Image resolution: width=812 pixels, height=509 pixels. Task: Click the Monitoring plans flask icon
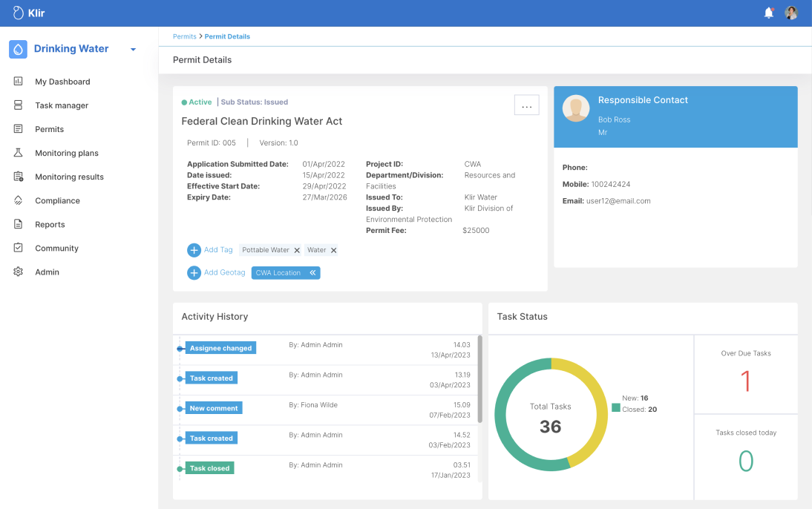pos(19,153)
